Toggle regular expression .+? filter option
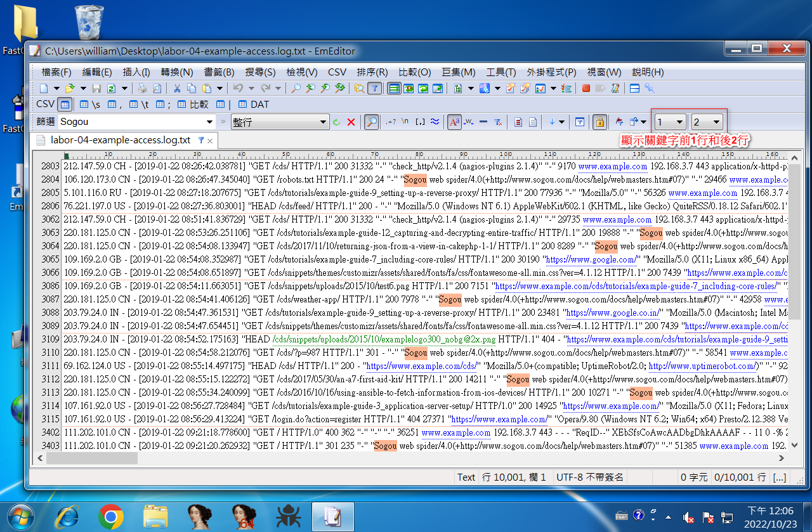Image resolution: width=812 pixels, height=532 pixels. point(391,122)
